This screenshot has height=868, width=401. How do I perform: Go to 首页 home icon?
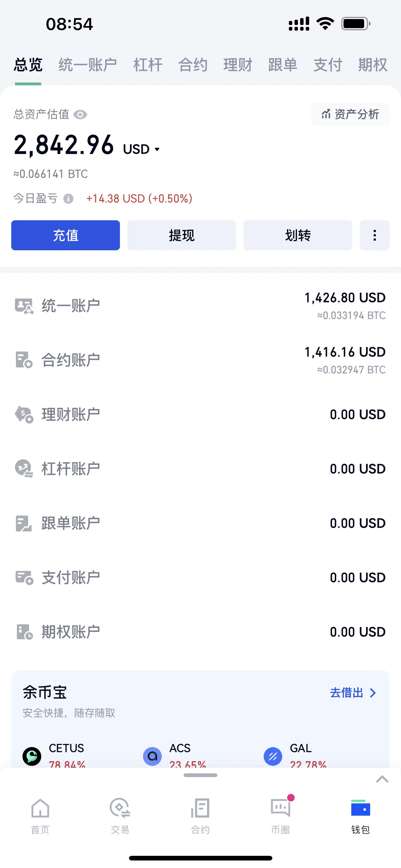click(40, 808)
